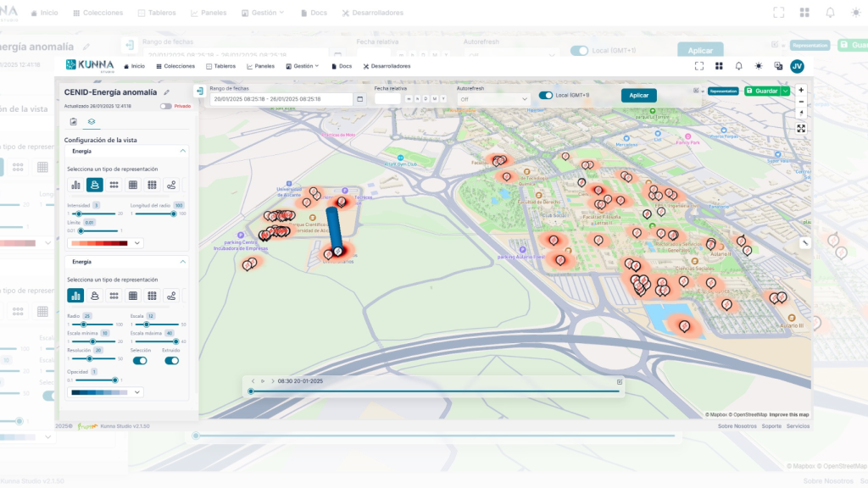Open the arrow dropdown next to Guardar

click(x=786, y=91)
